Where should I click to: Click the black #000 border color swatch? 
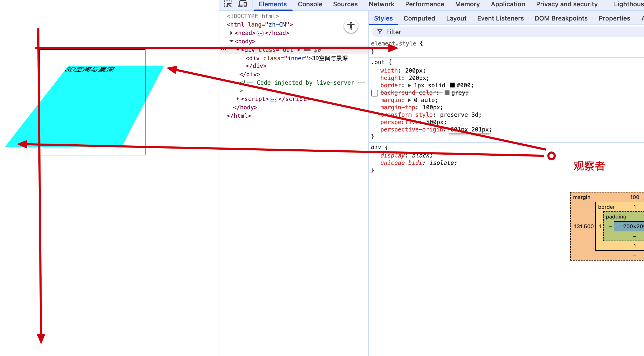452,85
